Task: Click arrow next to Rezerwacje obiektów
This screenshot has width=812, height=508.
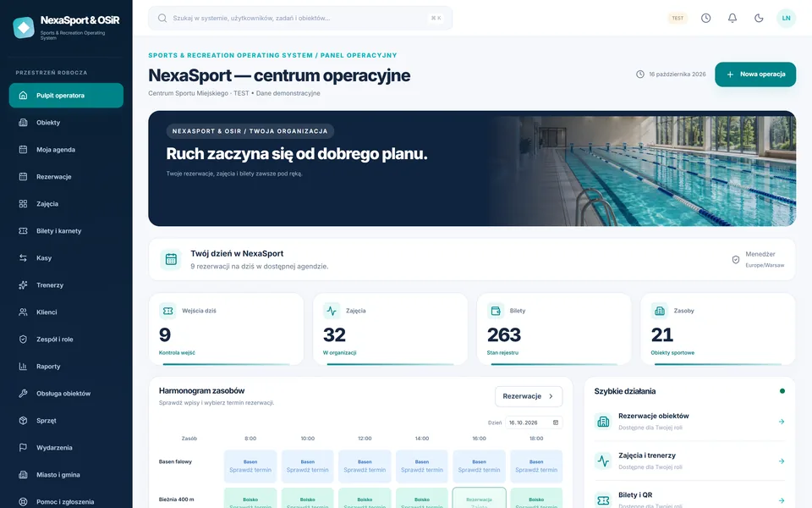Action: coord(781,422)
